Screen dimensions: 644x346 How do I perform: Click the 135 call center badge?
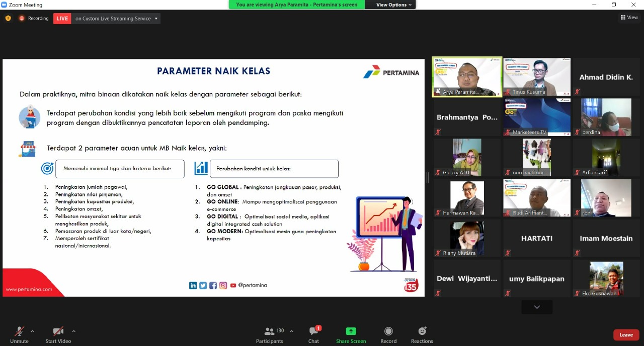pos(411,285)
